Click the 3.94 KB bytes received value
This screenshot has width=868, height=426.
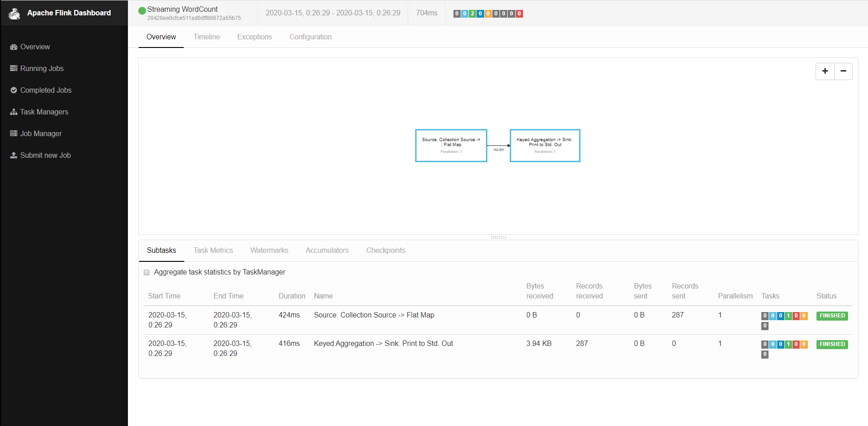coord(538,344)
